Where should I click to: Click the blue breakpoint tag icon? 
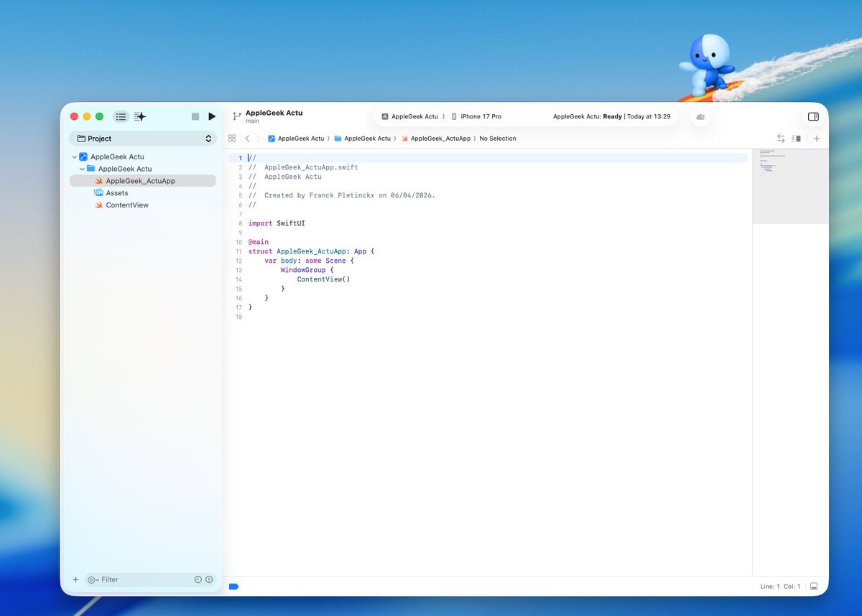pos(233,587)
